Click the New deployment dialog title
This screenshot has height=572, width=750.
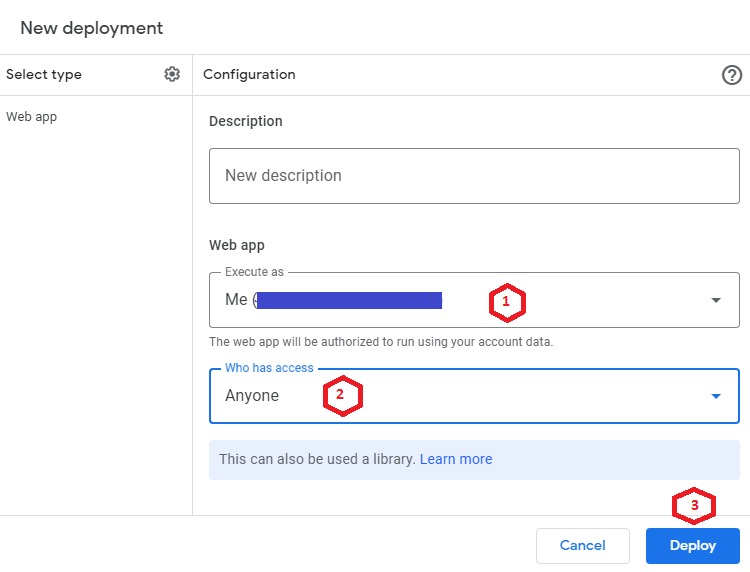click(x=92, y=28)
